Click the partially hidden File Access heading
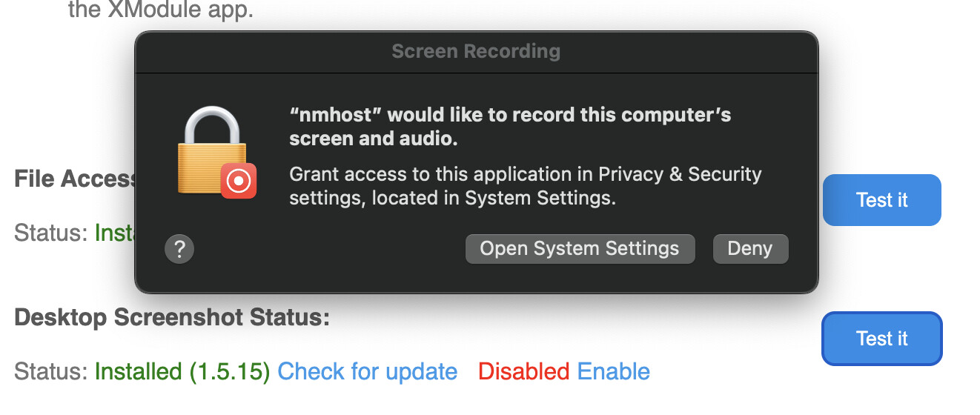Image resolution: width=980 pixels, height=415 pixels. 75,179
